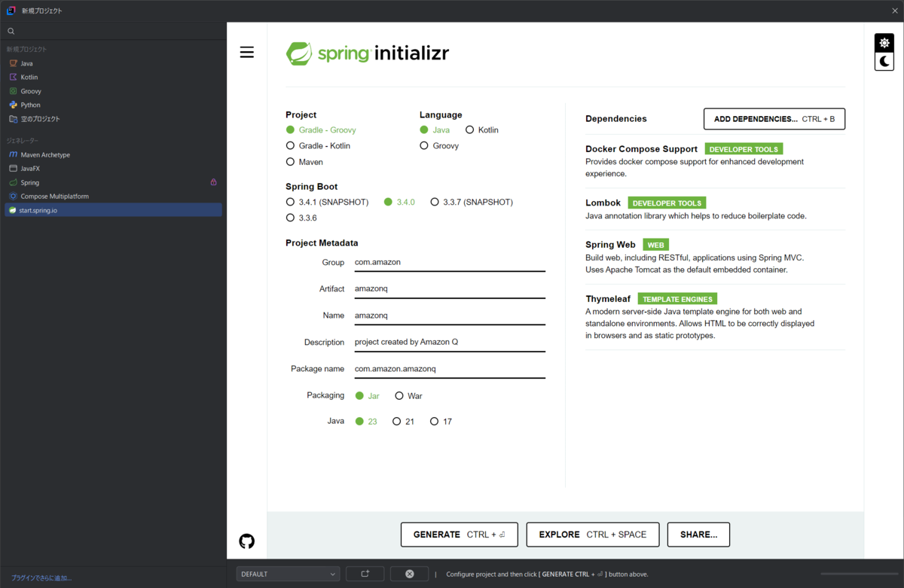The width and height of the screenshot is (904, 588).
Task: Open the GitHub icon link
Action: coord(246,541)
